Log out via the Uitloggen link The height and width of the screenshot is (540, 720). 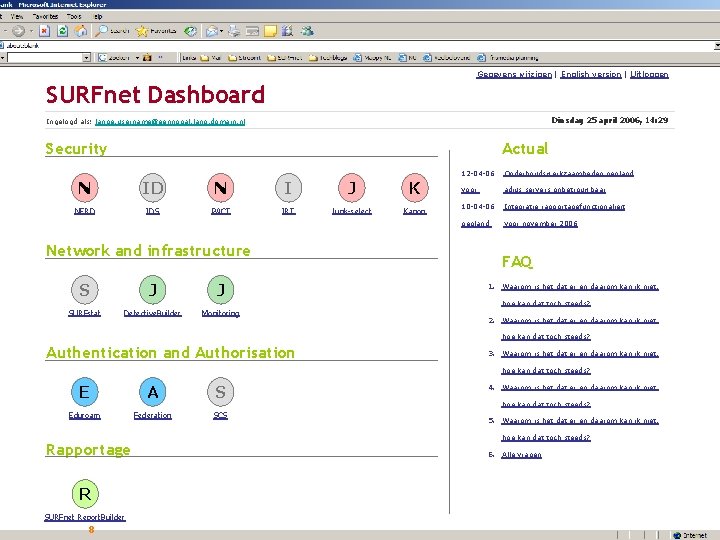click(649, 74)
